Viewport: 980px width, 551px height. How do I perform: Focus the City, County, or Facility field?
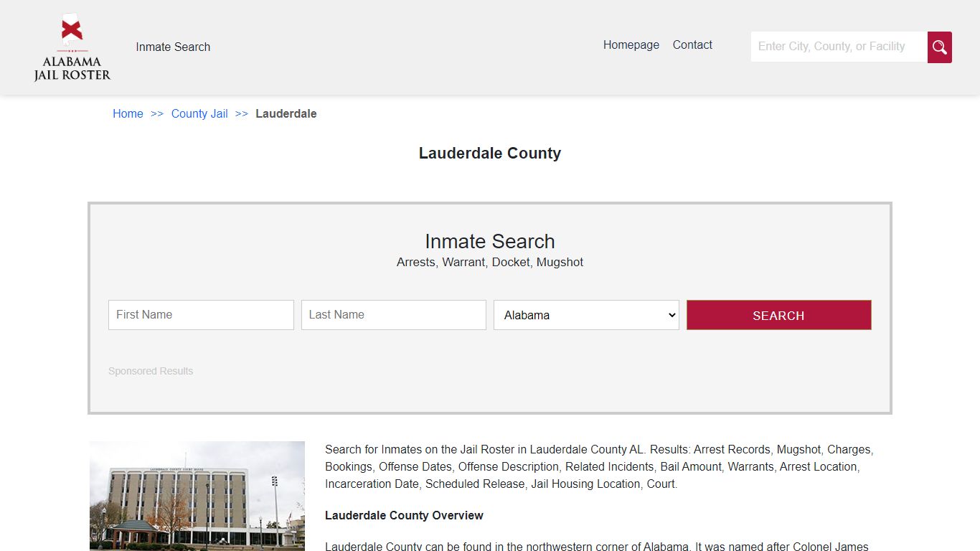coord(839,47)
